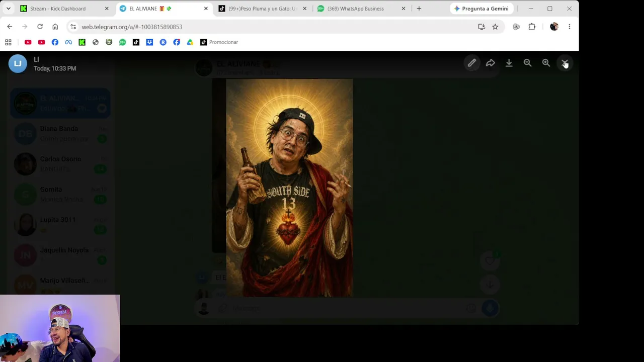The image size is (644, 362).
Task: Bookmark this page with the star
Action: click(x=495, y=27)
